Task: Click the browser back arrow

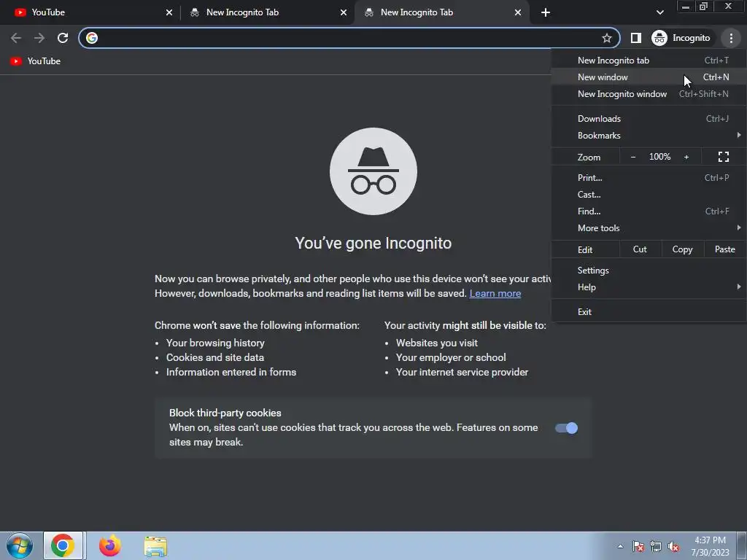Action: 16,38
